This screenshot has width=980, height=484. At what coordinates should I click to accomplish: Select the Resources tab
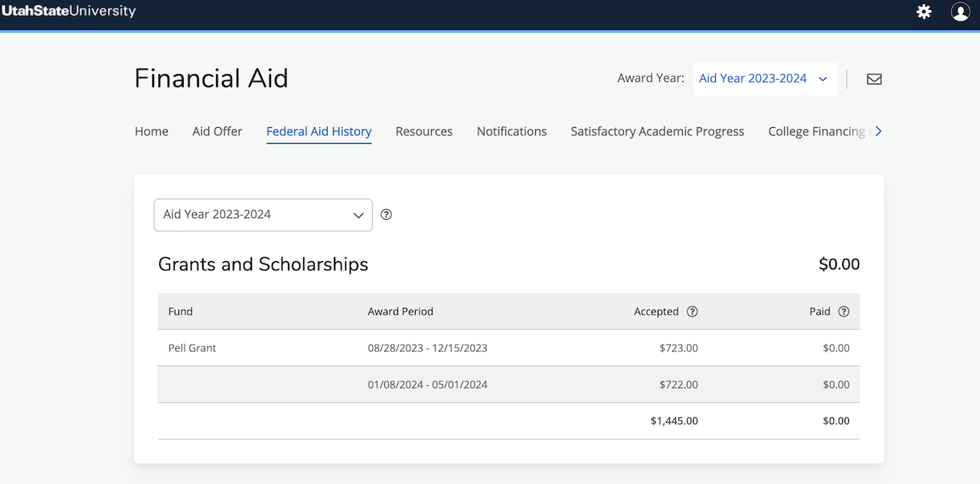coord(423,131)
